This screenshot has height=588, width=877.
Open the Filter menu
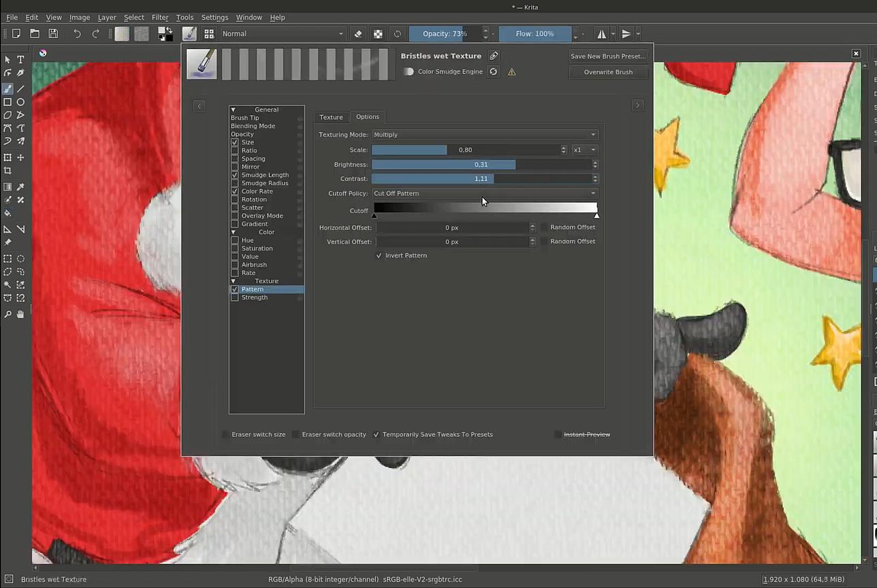160,17
